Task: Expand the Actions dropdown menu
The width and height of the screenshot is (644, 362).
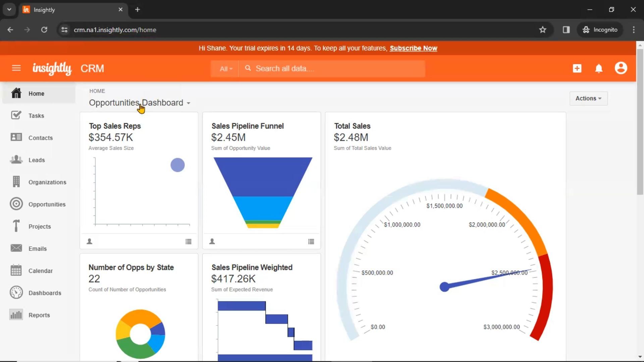Action: pos(588,98)
